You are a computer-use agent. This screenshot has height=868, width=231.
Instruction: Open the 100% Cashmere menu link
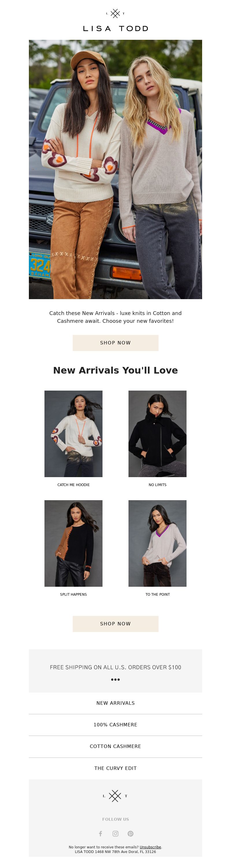pyautogui.click(x=115, y=724)
